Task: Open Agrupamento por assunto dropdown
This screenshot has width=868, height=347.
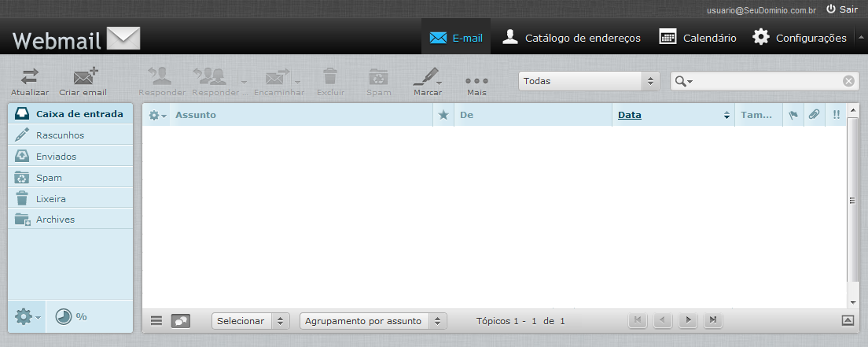Action: click(x=373, y=321)
